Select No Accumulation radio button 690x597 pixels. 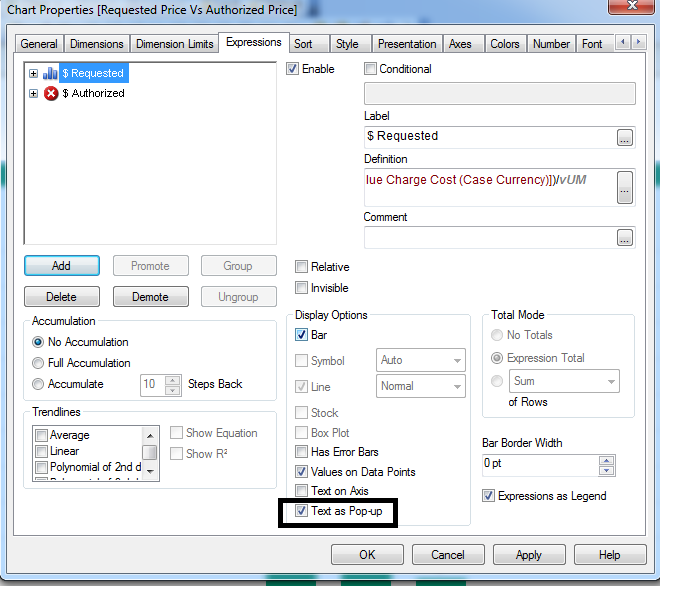pos(38,342)
